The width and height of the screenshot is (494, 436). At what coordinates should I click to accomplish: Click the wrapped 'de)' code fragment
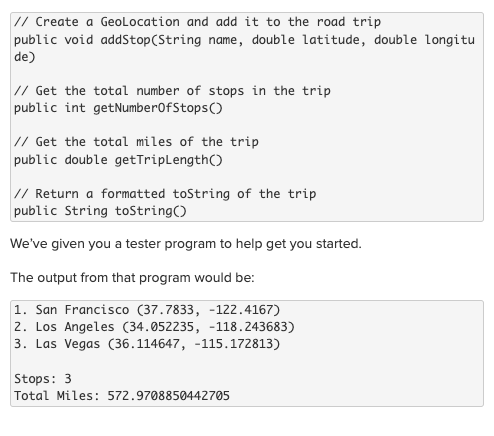point(25,57)
